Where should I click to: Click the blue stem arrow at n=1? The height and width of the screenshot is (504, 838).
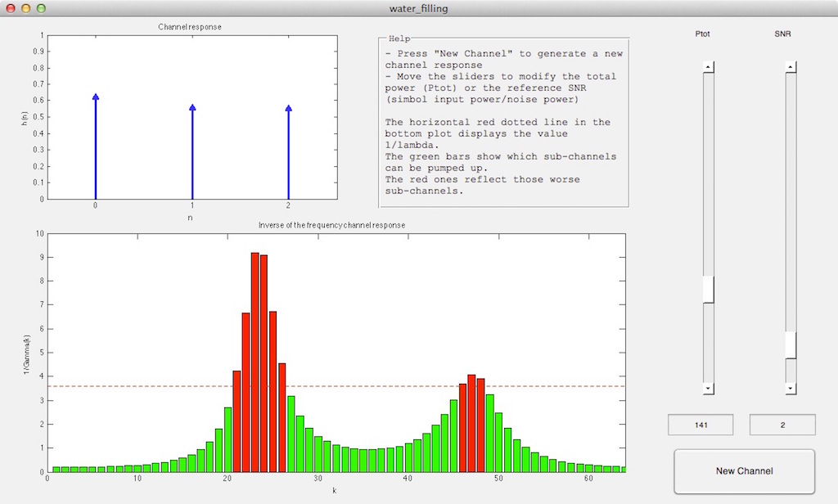tap(192, 152)
